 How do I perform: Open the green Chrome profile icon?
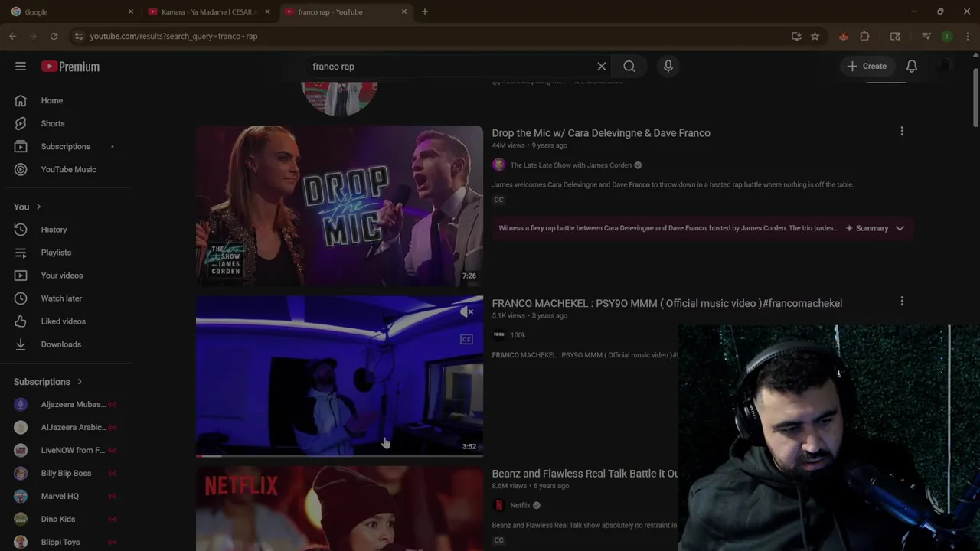947,36
